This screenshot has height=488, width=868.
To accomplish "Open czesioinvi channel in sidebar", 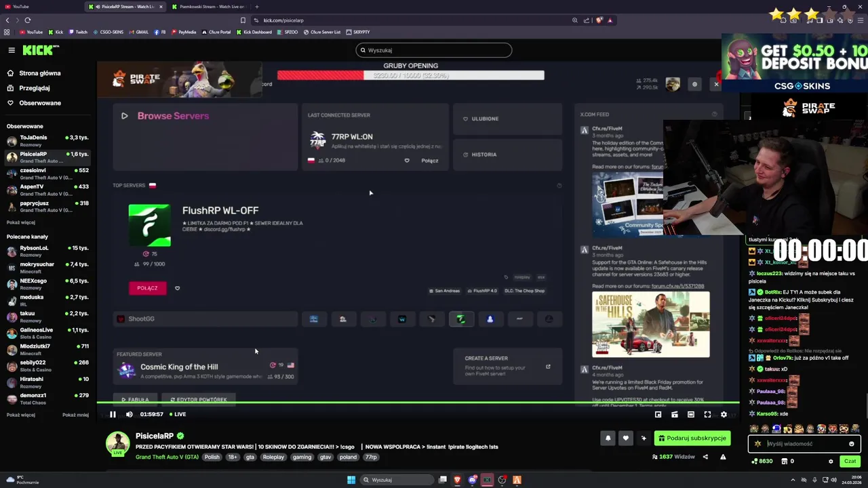I will (x=47, y=174).
